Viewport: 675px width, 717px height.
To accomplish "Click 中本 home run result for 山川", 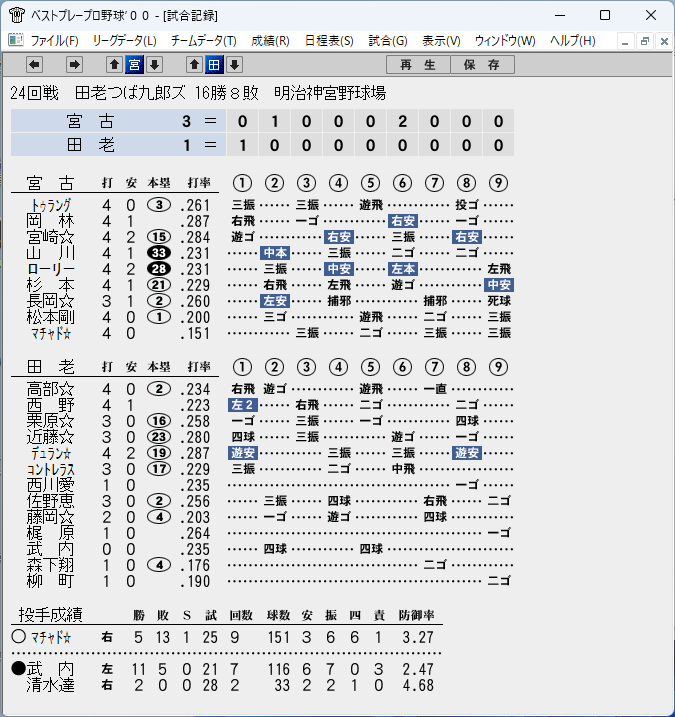I will tap(275, 253).
